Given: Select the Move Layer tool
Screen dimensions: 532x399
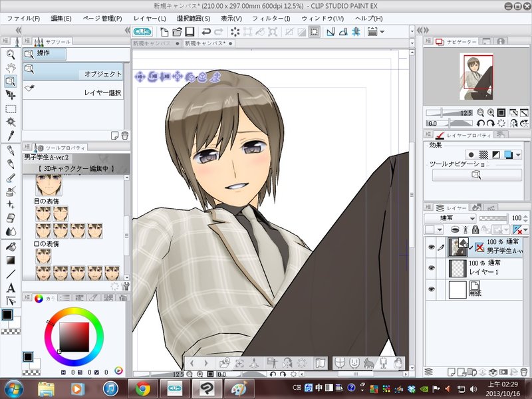Looking at the screenshot, I should (11, 95).
